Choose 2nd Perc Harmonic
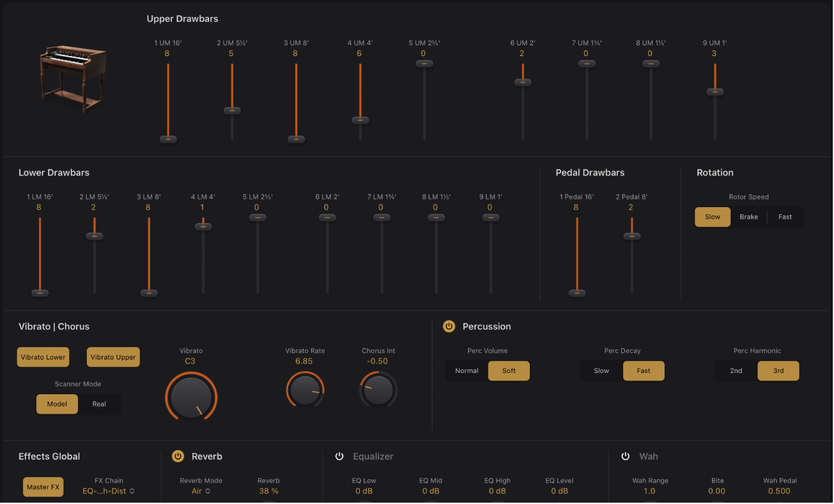Image resolution: width=834 pixels, height=504 pixels. [736, 371]
